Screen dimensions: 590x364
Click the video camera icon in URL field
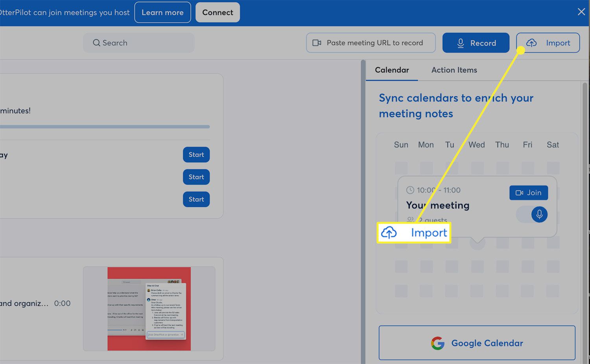coord(317,43)
